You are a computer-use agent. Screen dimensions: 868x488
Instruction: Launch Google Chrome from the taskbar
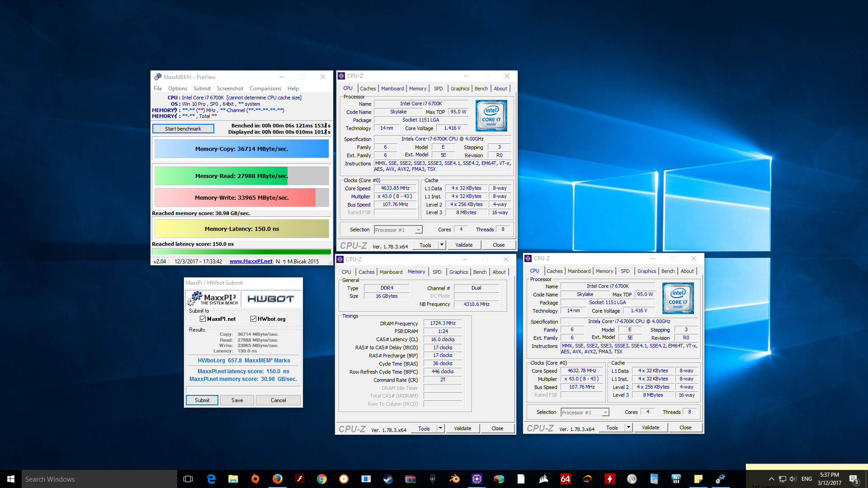(x=322, y=479)
